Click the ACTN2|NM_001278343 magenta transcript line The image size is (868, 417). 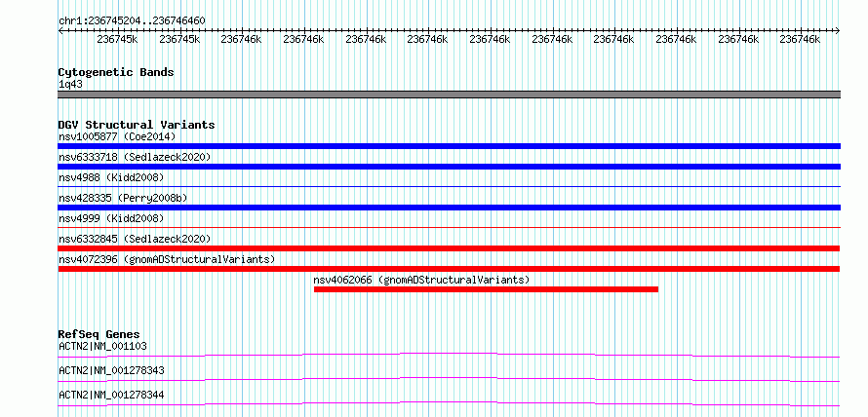pyautogui.click(x=449, y=377)
